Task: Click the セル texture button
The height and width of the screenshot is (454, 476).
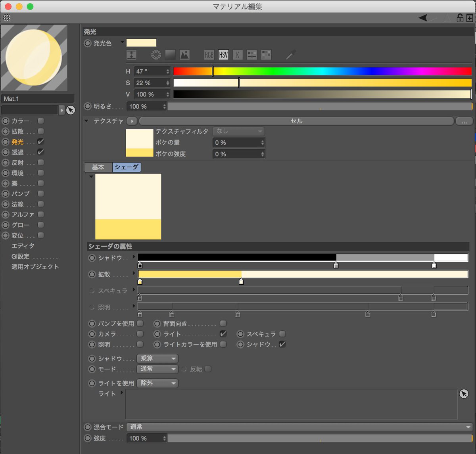Action: (296, 121)
